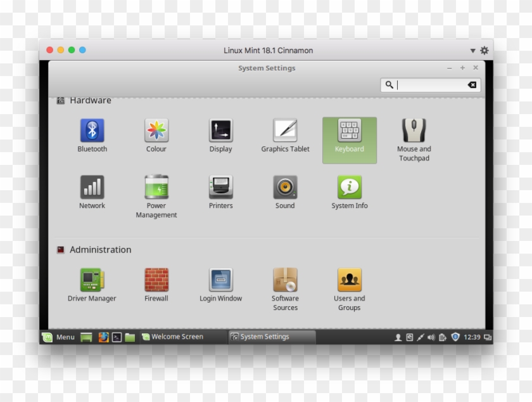This screenshot has height=402, width=532.
Task: Select the highlighted Keyboard settings icon
Action: pos(349,130)
